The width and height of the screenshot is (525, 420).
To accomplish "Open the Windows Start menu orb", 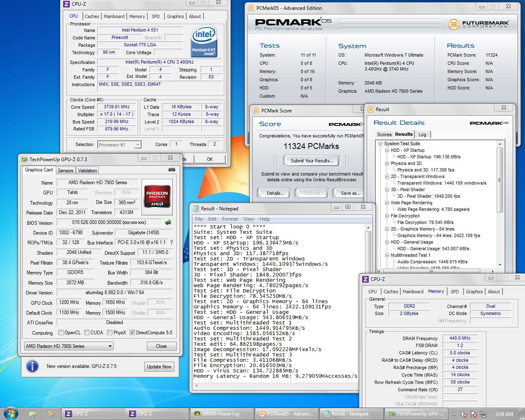I will 10,413.
